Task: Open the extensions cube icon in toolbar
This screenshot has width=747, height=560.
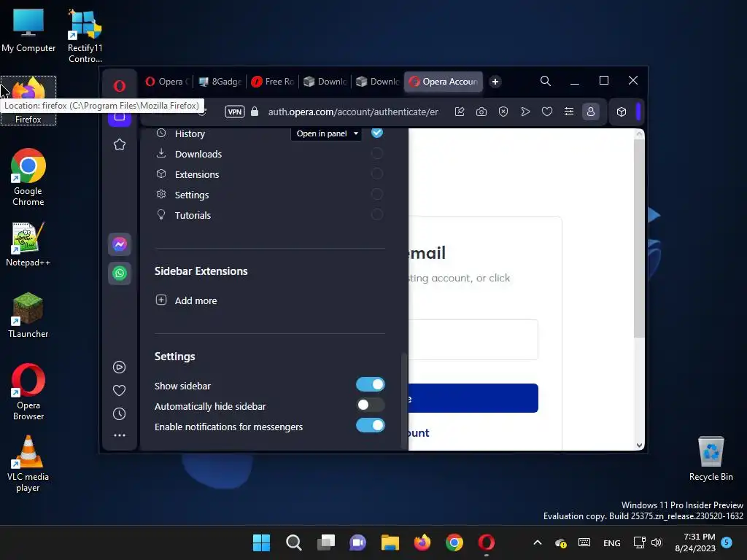Action: 622,112
